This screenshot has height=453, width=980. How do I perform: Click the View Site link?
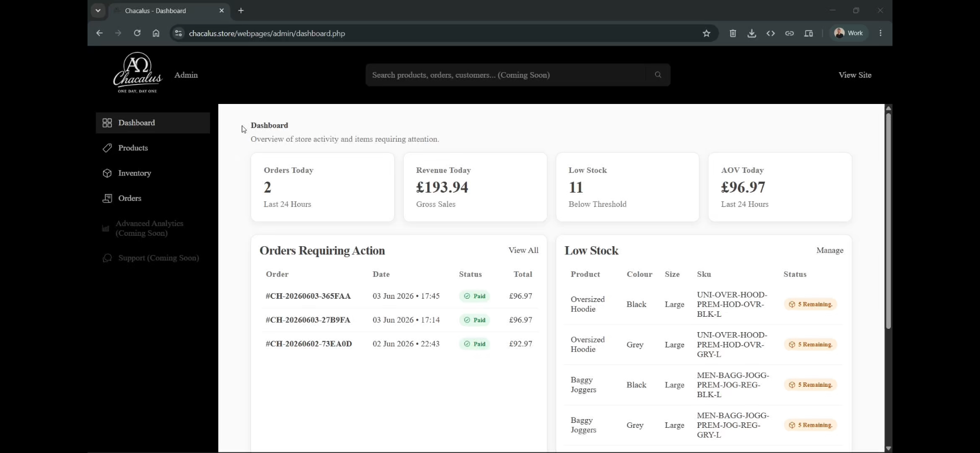tap(855, 75)
